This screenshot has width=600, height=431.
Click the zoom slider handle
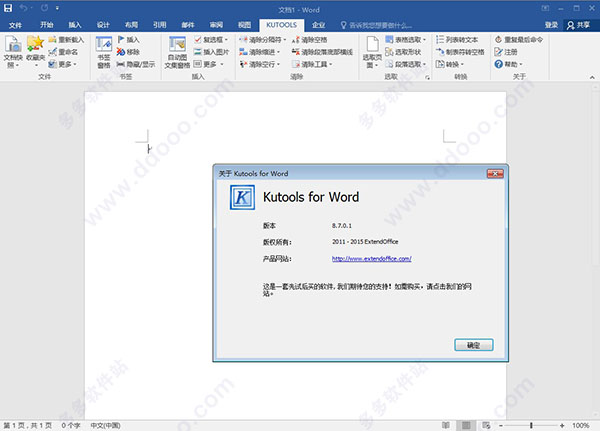[531, 425]
